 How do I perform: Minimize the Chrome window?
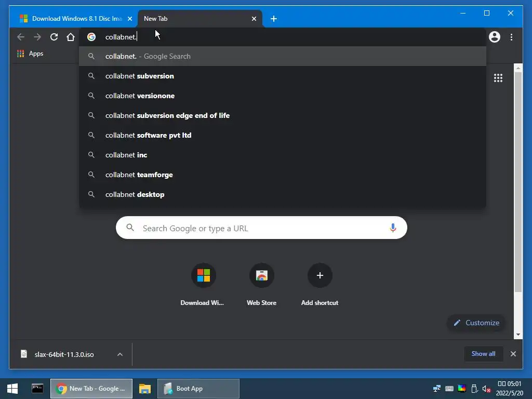463,13
